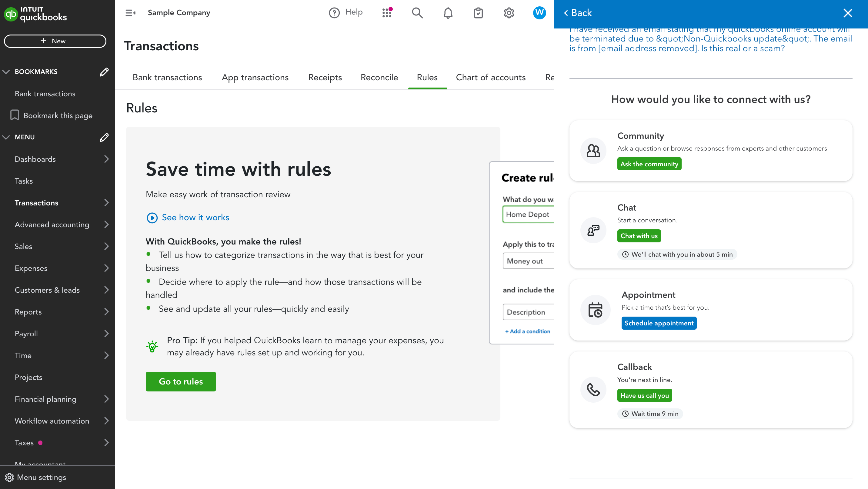This screenshot has width=868, height=489.
Task: Switch to the Reconcile tab
Action: tap(379, 78)
